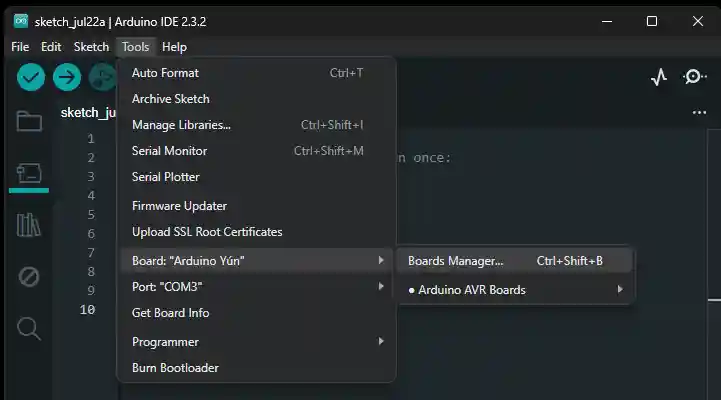Open Firmware Updater
Image resolution: width=721 pixels, height=400 pixels.
point(256,206)
